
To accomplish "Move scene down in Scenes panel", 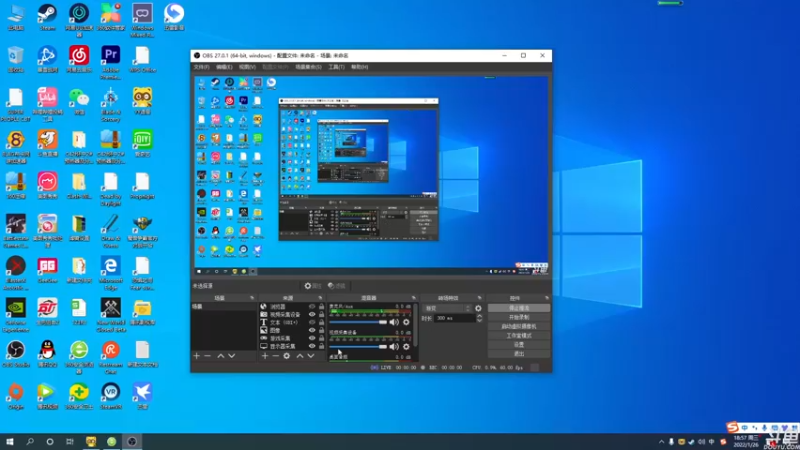I will 232,356.
